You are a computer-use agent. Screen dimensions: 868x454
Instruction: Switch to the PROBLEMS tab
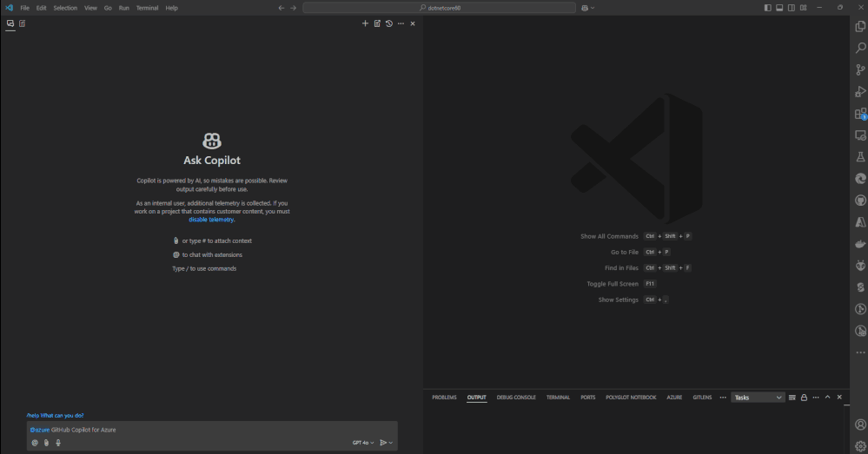(x=444, y=397)
